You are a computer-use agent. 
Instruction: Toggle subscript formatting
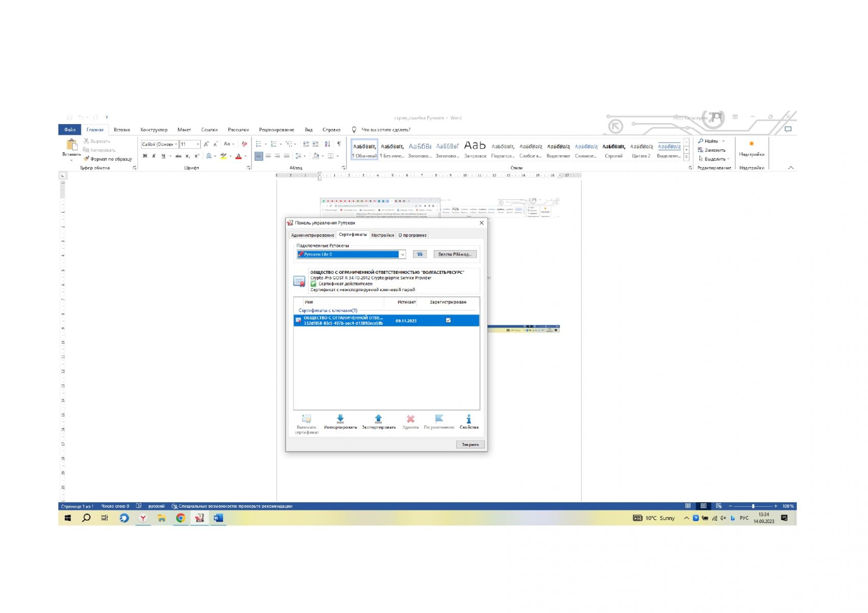[x=188, y=156]
